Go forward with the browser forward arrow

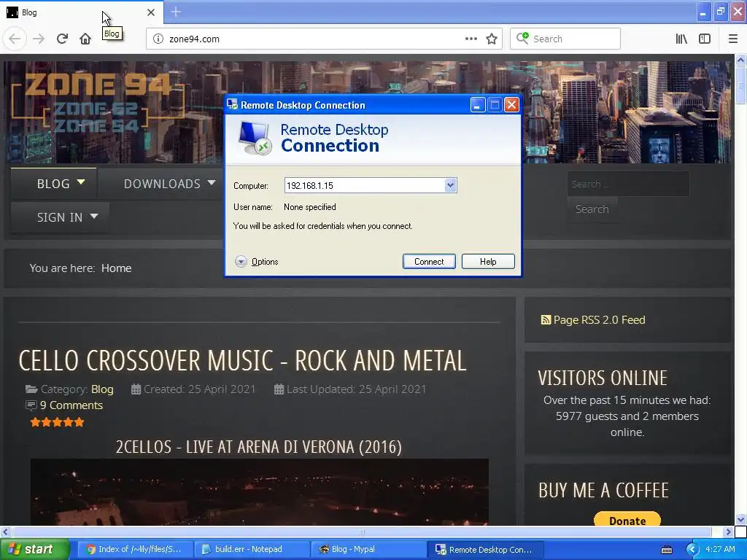(39, 39)
